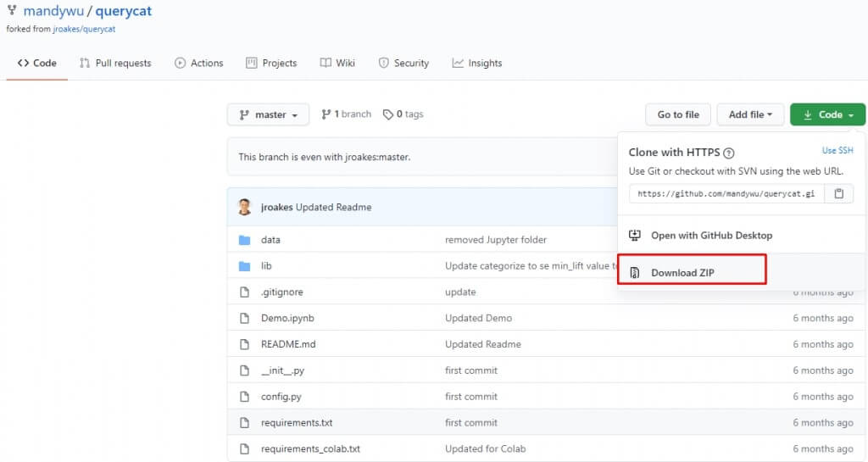The image size is (868, 462).
Task: Click the help icon beside Clone with HTTPS
Action: [728, 153]
